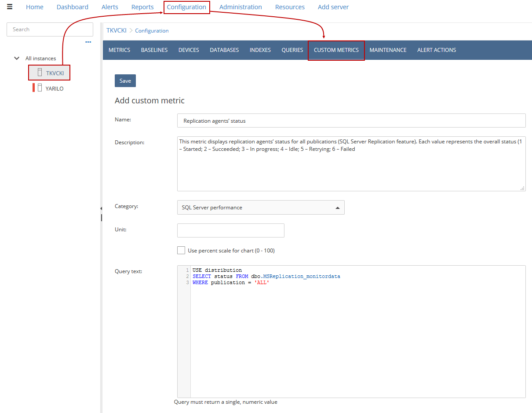Click the ellipsis options icon below the search box
The width and height of the screenshot is (532, 413).
[88, 42]
